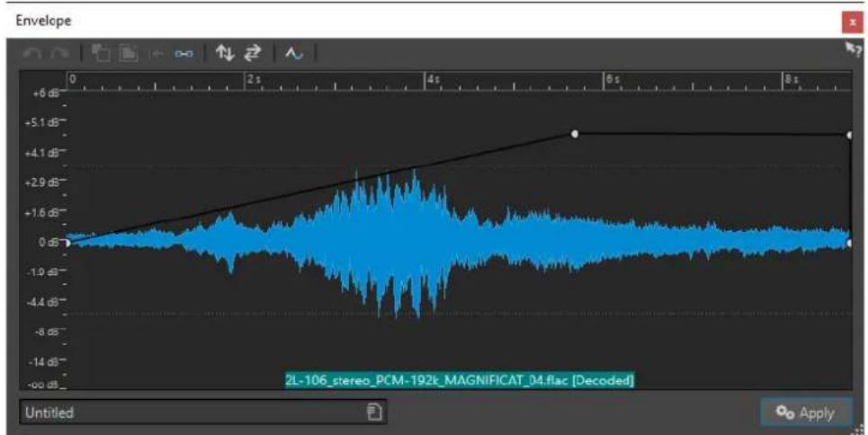Select the top-right envelope end point

coord(849,135)
